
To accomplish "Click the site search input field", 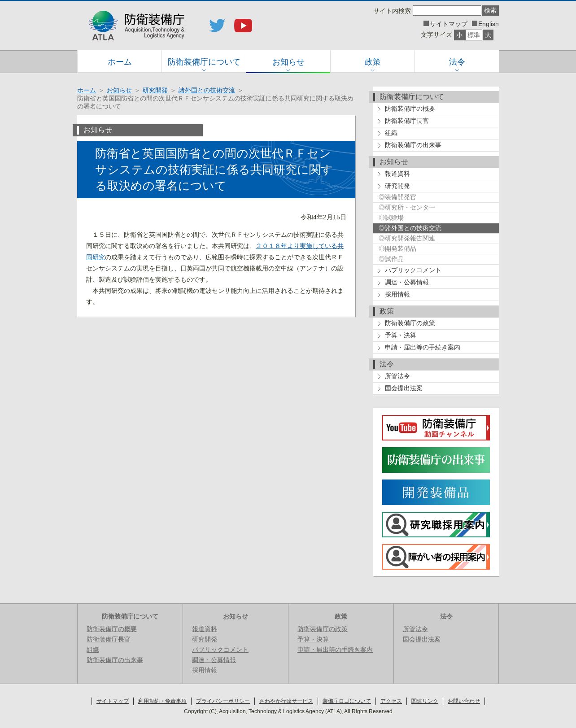I will tap(447, 10).
